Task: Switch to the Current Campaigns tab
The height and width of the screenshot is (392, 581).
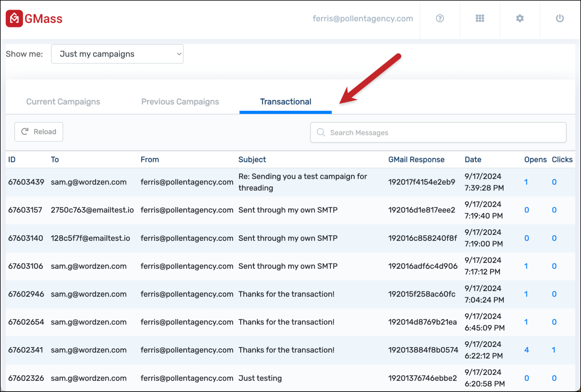Action: 63,102
